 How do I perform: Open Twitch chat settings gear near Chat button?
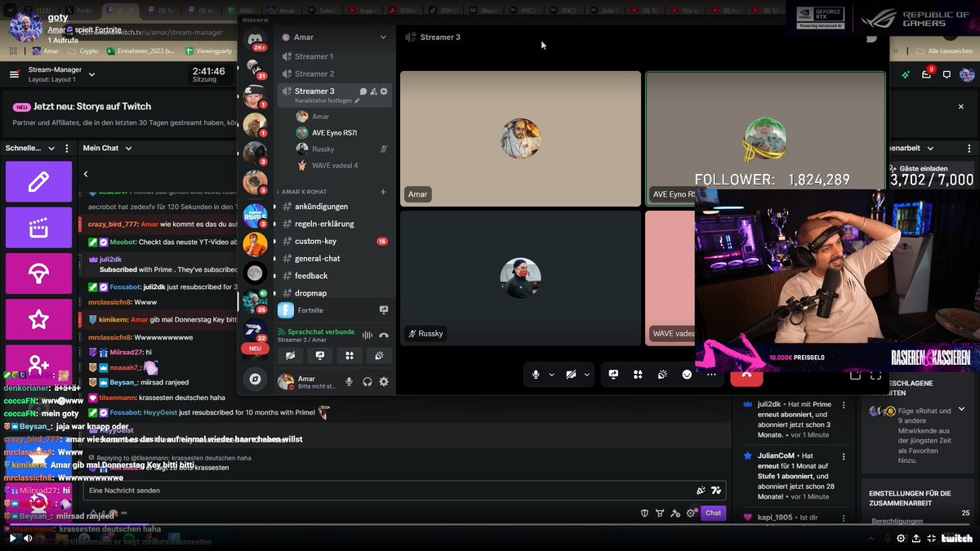[x=691, y=513]
